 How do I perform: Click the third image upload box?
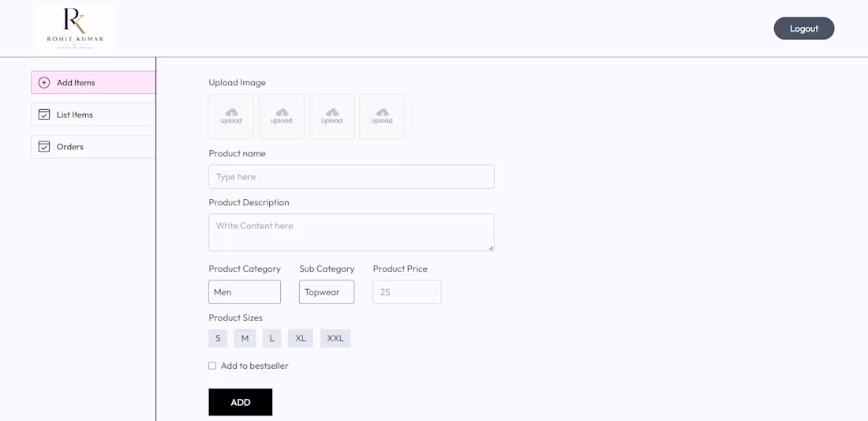tap(331, 116)
